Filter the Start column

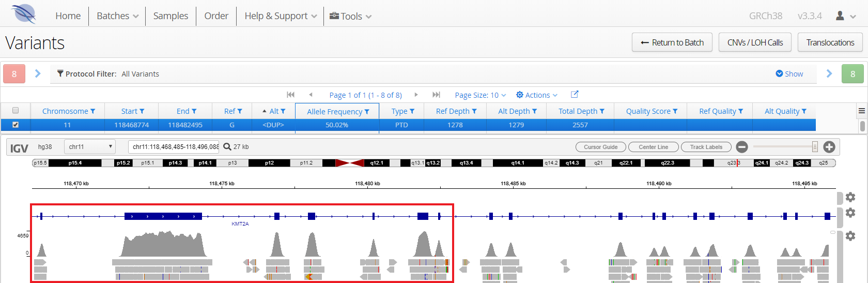coord(142,111)
